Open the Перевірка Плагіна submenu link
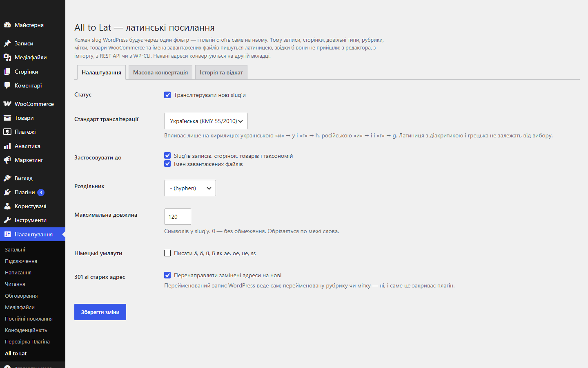 (27, 341)
